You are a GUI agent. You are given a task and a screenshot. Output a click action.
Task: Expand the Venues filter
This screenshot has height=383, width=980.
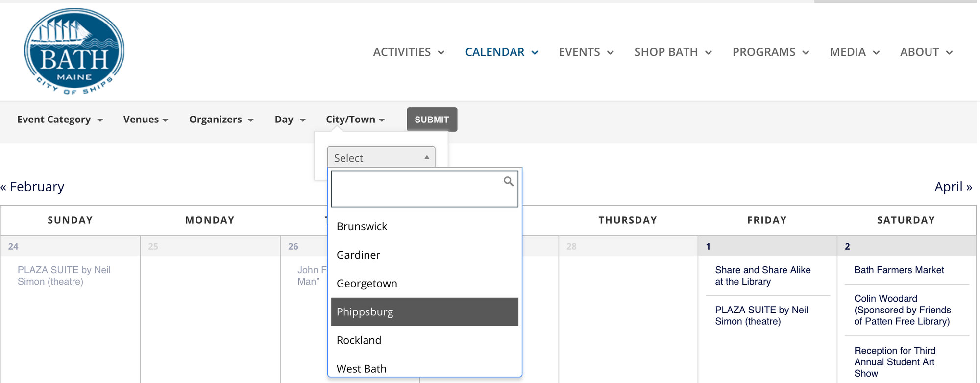[x=146, y=120]
